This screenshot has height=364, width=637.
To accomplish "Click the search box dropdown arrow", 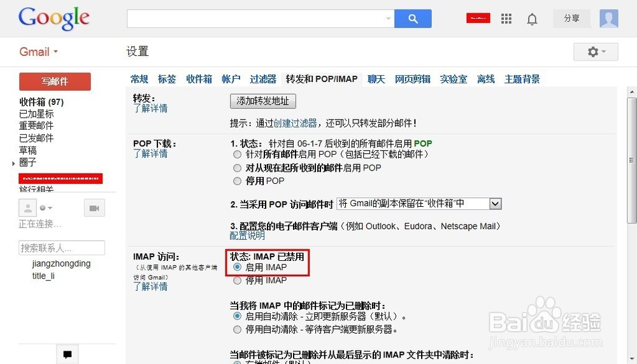I will pos(388,18).
